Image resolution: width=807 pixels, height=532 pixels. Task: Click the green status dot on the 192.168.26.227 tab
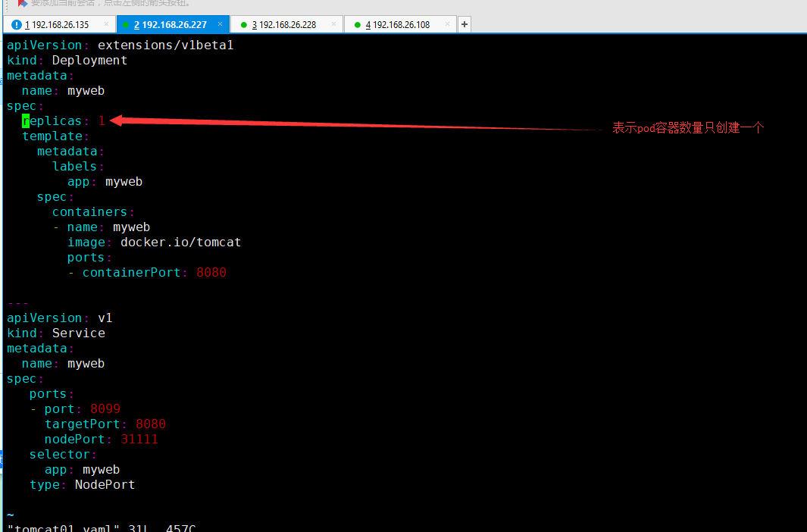pos(126,25)
